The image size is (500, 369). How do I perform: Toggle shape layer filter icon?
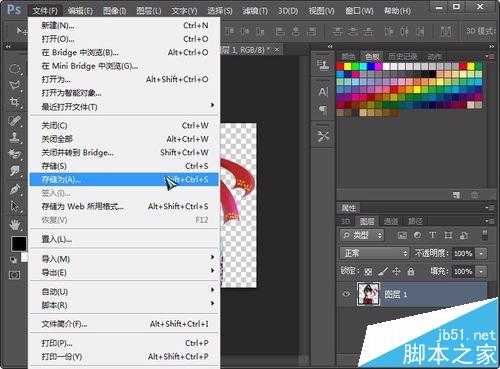(448, 235)
